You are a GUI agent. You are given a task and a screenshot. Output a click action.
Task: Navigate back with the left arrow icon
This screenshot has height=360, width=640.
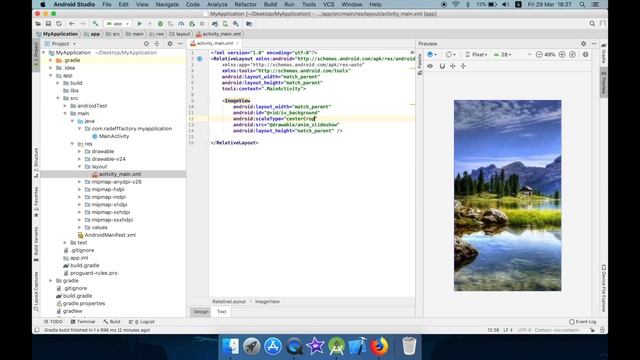tap(72, 24)
